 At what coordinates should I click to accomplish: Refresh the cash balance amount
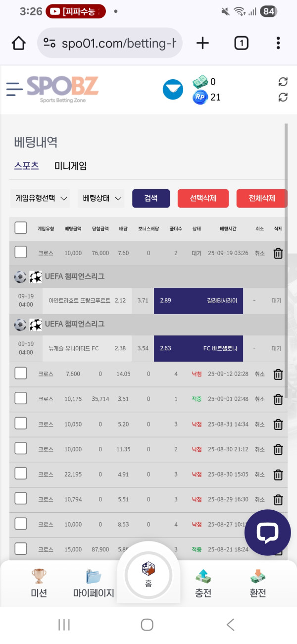[x=283, y=82]
